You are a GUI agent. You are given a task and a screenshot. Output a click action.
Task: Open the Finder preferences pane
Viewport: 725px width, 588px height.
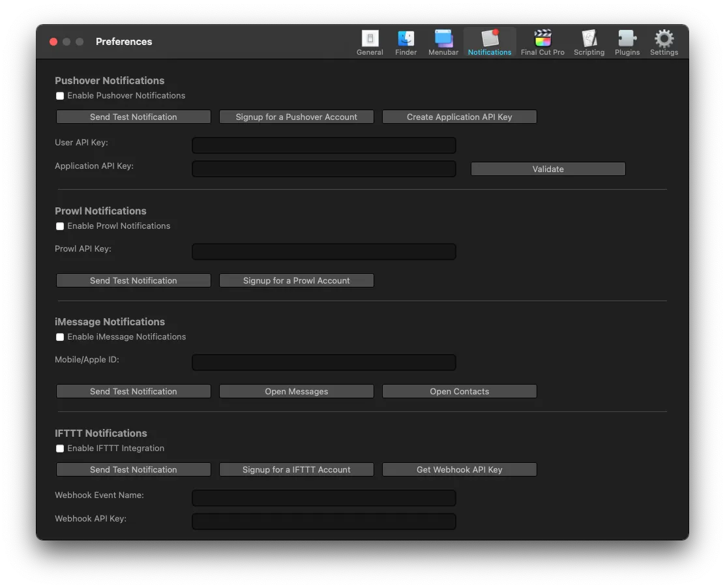[x=406, y=42]
